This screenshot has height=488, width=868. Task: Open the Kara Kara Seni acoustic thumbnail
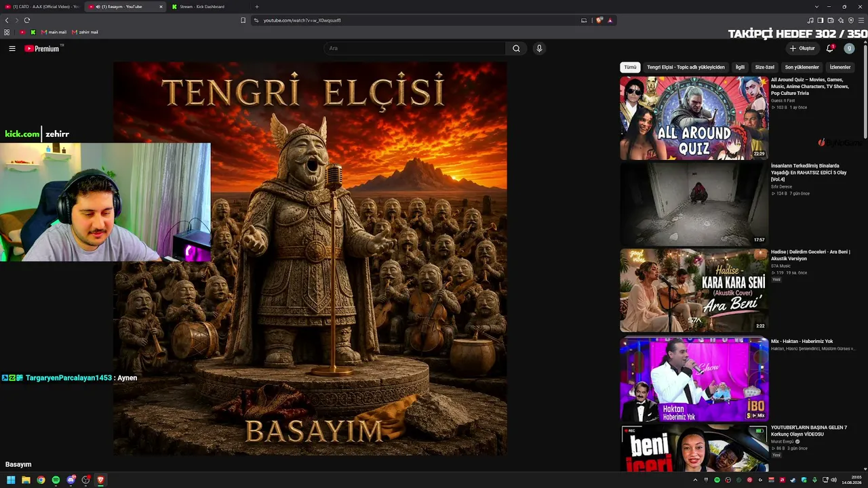point(694,290)
